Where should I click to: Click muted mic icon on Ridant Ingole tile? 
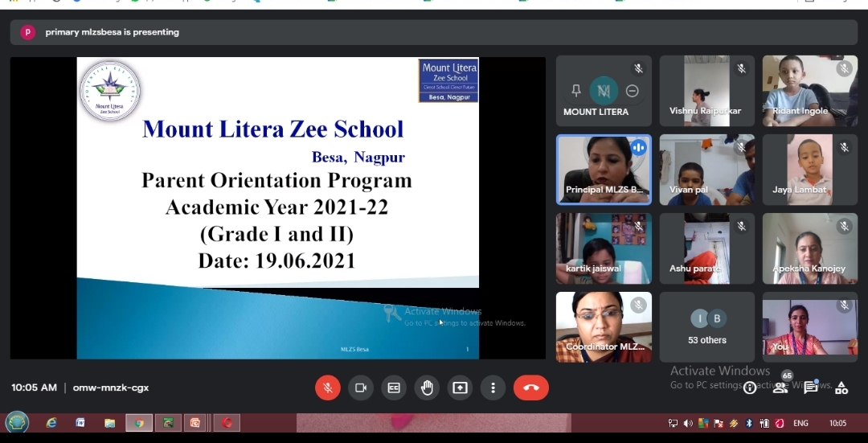(844, 68)
